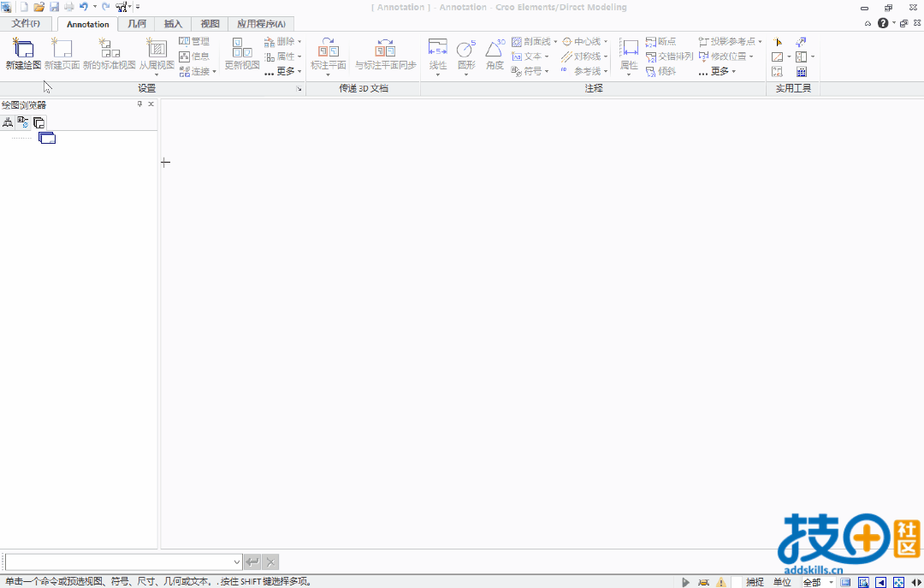This screenshot has height=588, width=924.
Task: Open 设置 group dialog launcher
Action: coord(299,88)
